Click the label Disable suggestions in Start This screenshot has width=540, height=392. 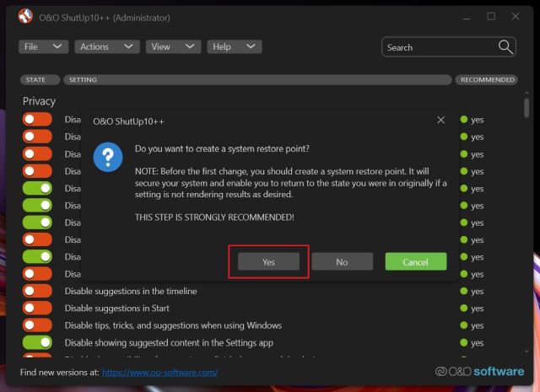(117, 309)
